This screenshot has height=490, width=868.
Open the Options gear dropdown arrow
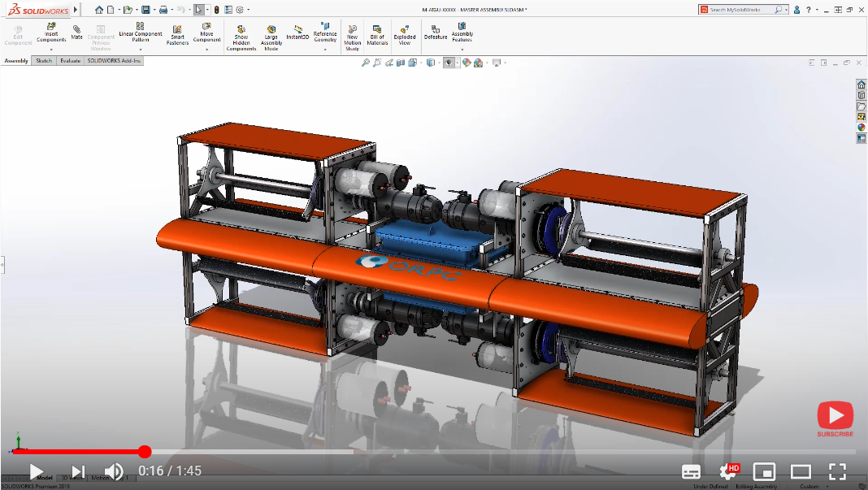click(x=248, y=10)
